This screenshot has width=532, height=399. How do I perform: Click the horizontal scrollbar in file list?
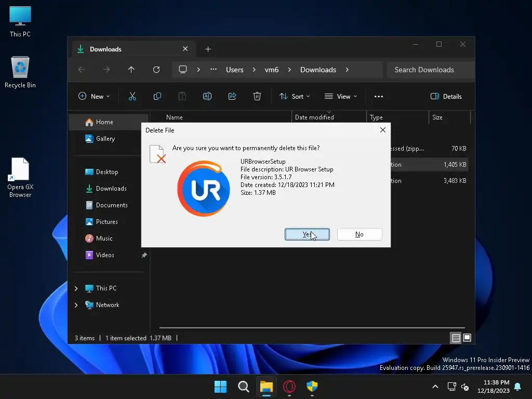pos(312,328)
